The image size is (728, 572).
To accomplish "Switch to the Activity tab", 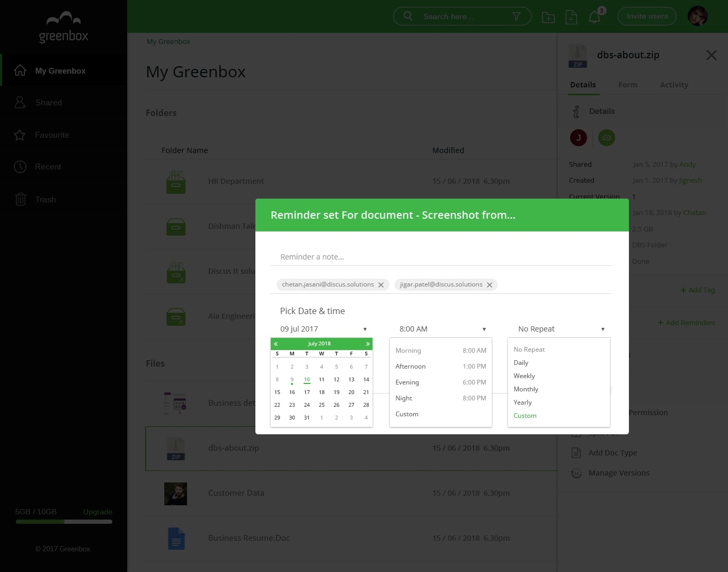I will coord(674,85).
